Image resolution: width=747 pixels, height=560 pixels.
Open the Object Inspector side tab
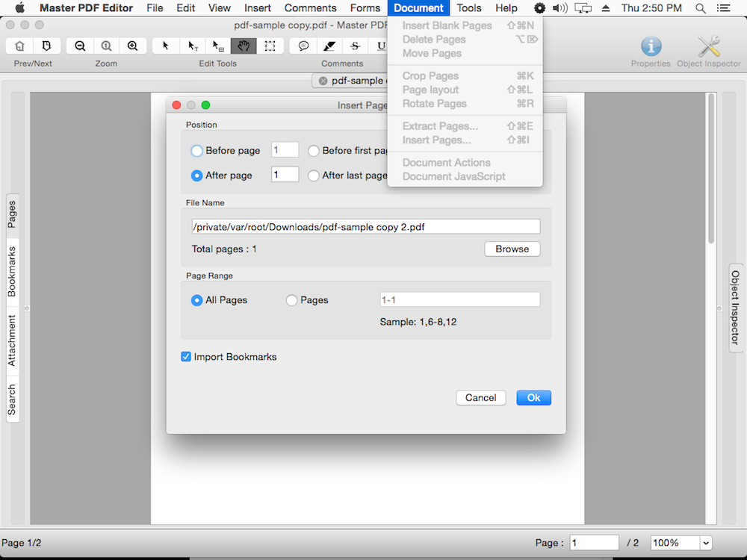[x=736, y=308]
